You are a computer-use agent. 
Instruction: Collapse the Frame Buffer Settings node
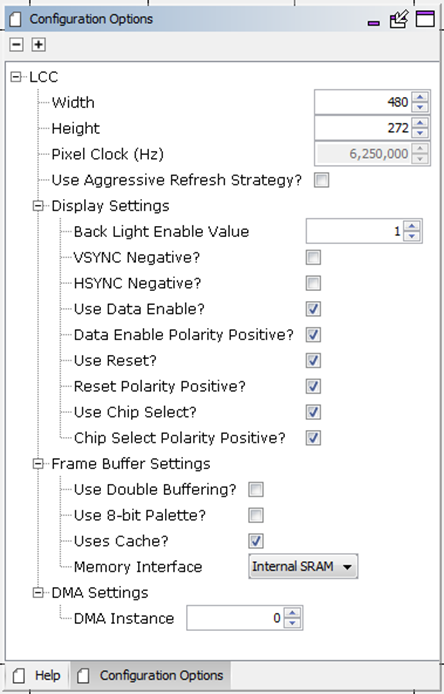[x=39, y=464]
